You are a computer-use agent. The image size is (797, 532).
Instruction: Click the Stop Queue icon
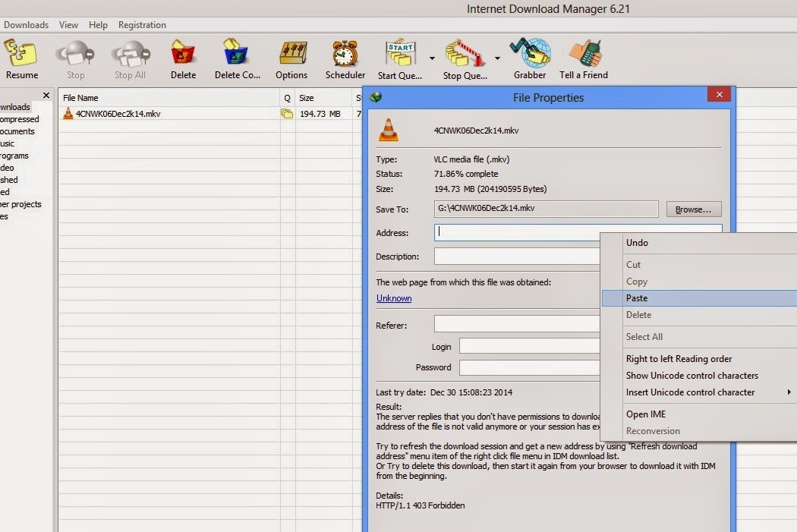[465, 53]
